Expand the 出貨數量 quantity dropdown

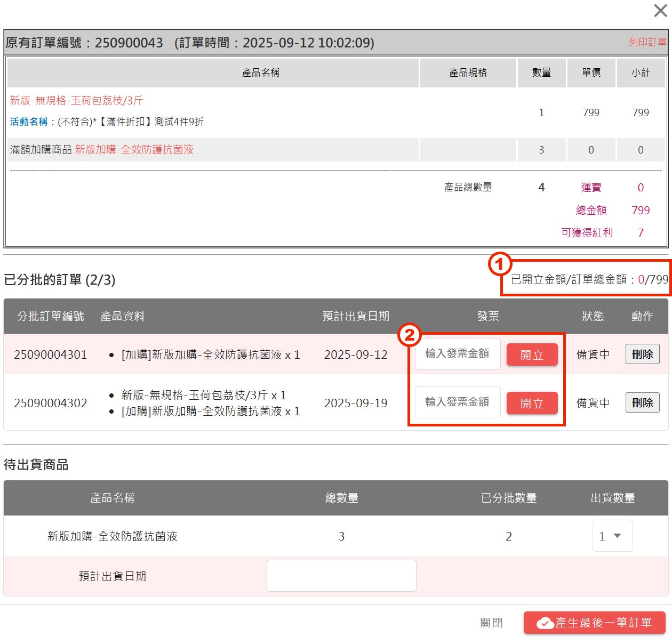[x=612, y=536]
